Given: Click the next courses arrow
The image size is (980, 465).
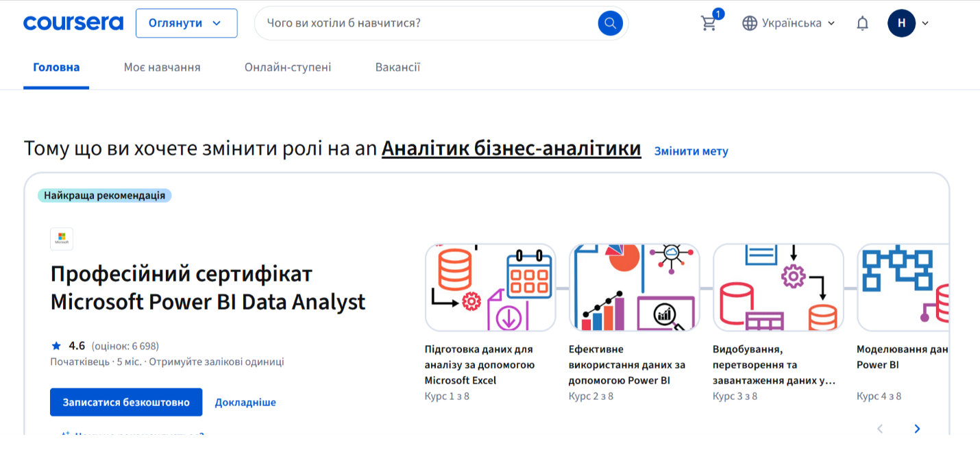Looking at the screenshot, I should point(917,429).
